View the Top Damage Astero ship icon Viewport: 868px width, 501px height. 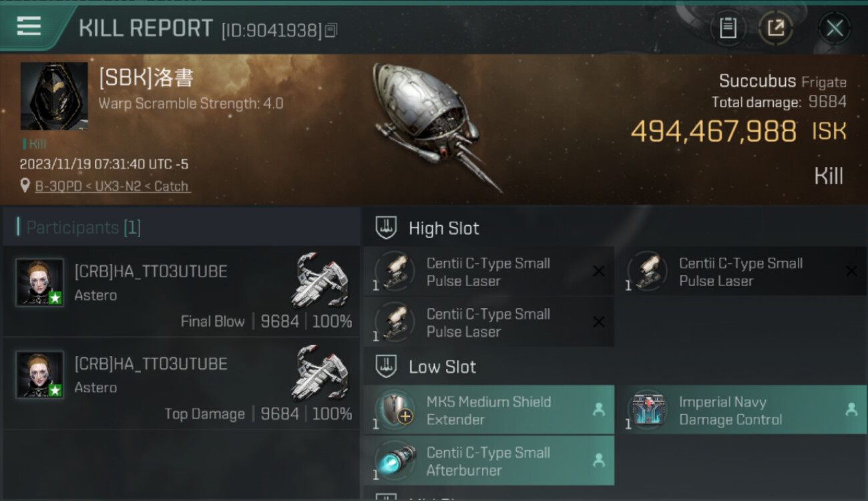(321, 373)
